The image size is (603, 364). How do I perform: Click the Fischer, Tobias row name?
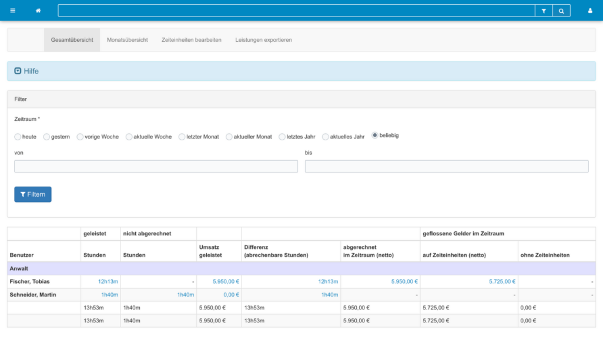[29, 281]
